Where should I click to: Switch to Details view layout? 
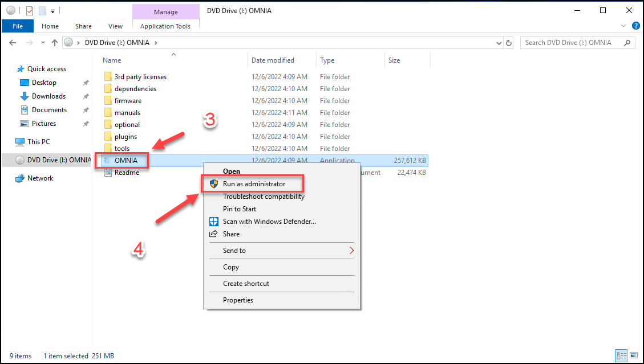pyautogui.click(x=621, y=355)
